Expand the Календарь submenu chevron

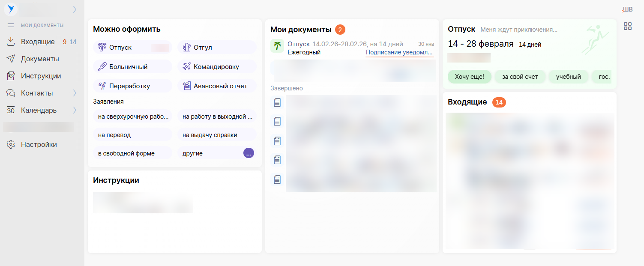tap(75, 110)
